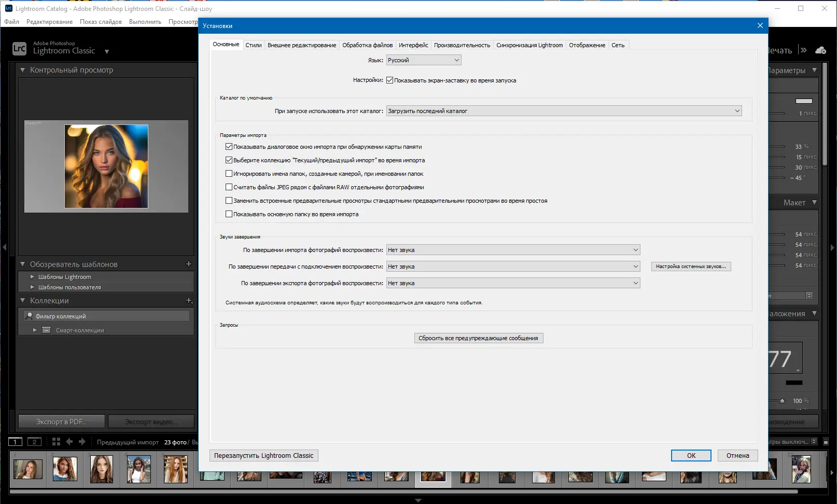Open the import completion sound dropdown

click(x=513, y=250)
